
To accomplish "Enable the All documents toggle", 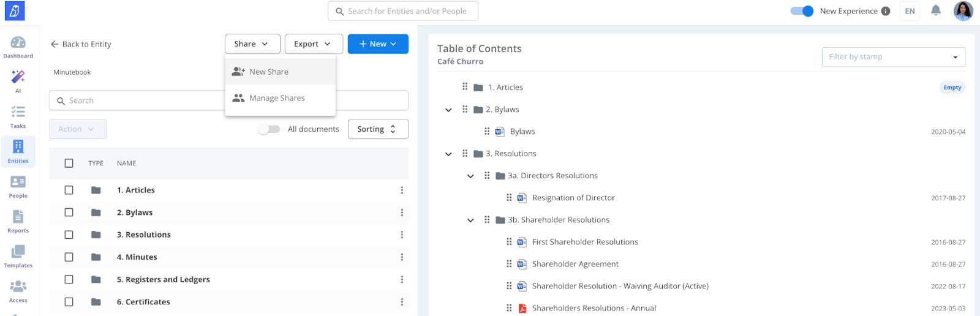I will pos(268,129).
